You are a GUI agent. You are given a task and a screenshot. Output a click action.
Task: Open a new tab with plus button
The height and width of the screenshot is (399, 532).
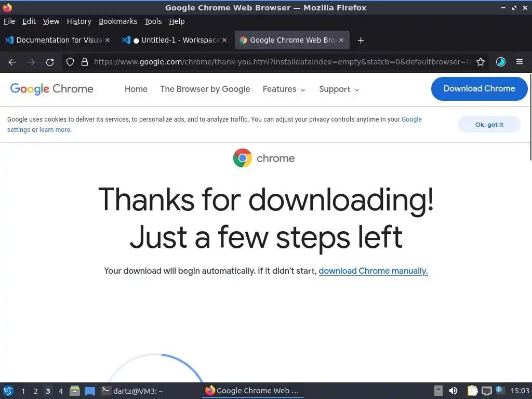[361, 41]
